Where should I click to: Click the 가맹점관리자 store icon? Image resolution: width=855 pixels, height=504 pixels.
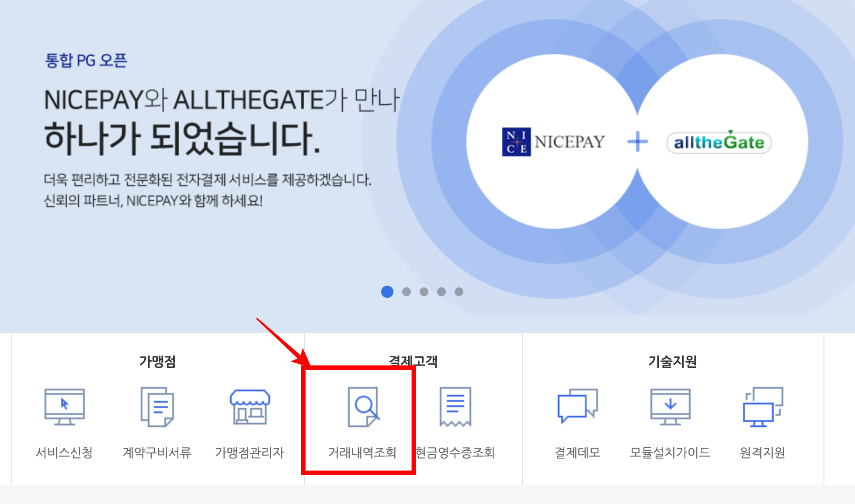pos(250,407)
